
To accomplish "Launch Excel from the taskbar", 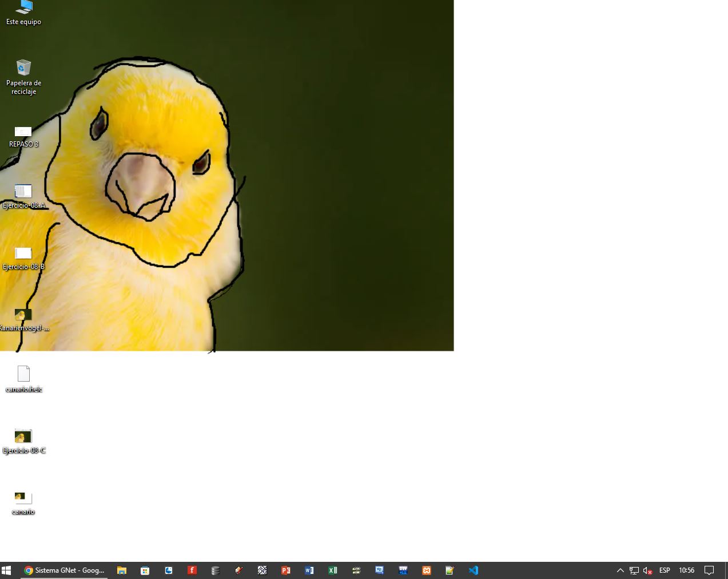I will 333,570.
